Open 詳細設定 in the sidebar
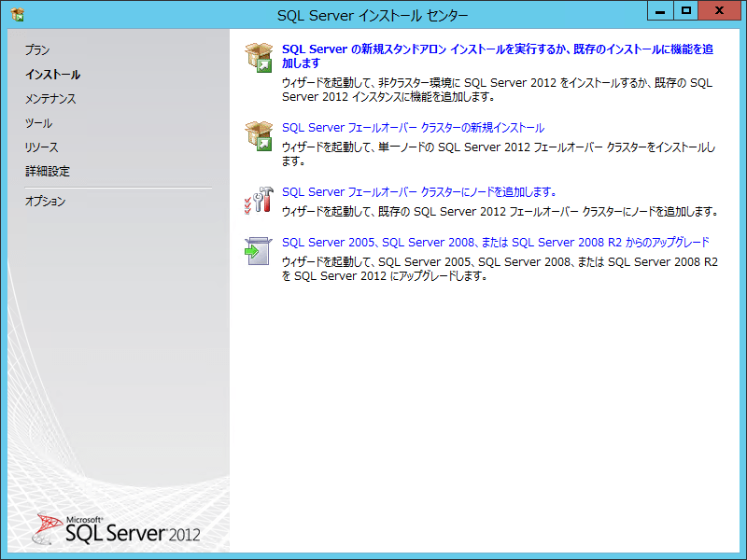The width and height of the screenshot is (747, 560). pos(48,172)
